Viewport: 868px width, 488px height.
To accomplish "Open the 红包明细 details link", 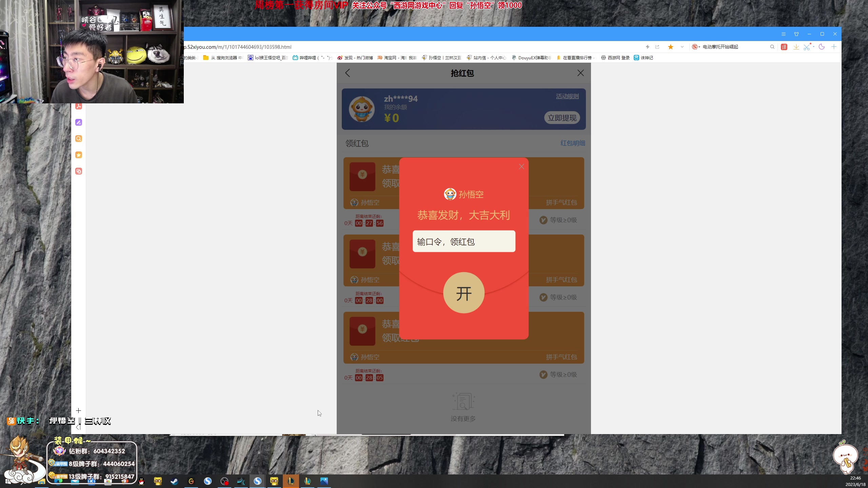I will click(573, 143).
